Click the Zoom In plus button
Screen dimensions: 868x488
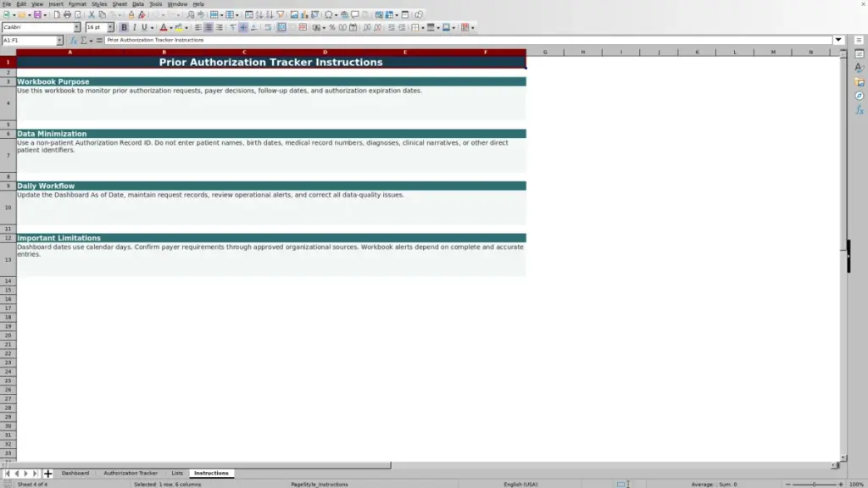(x=841, y=485)
